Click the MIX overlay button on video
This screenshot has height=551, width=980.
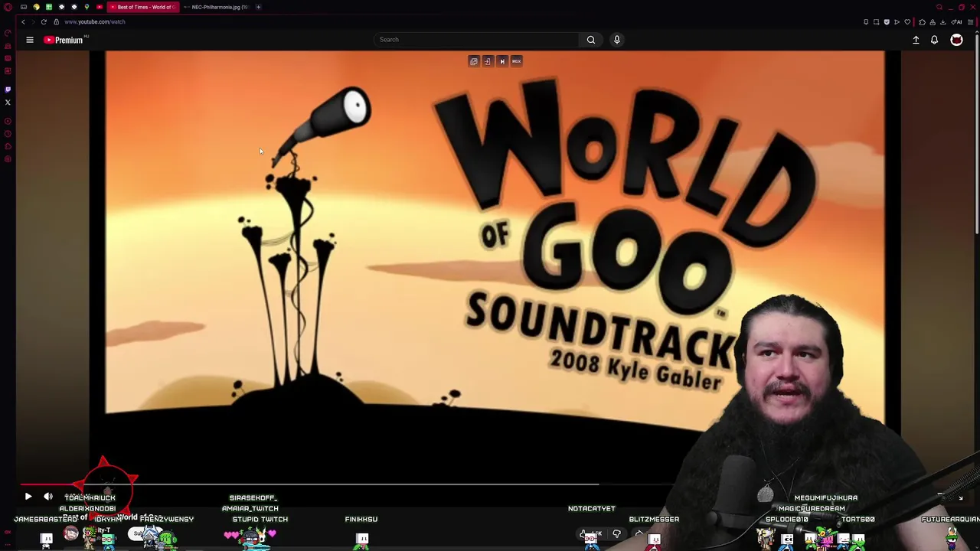(x=517, y=61)
